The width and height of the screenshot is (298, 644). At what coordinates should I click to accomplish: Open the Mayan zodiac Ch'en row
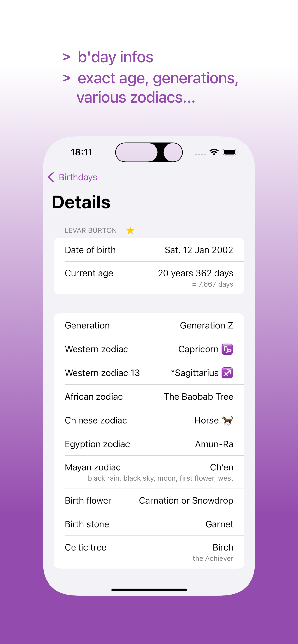coord(149,472)
